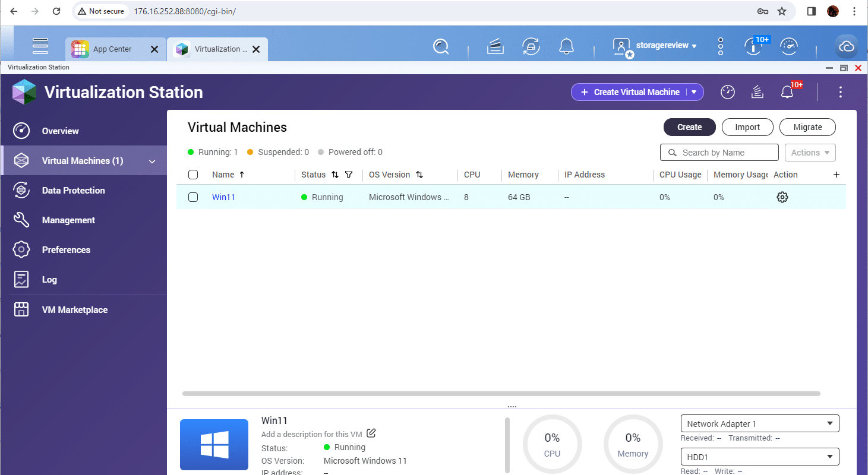Bookmark this page with the star icon
Viewport: 868px width, 475px height.
pyautogui.click(x=782, y=11)
